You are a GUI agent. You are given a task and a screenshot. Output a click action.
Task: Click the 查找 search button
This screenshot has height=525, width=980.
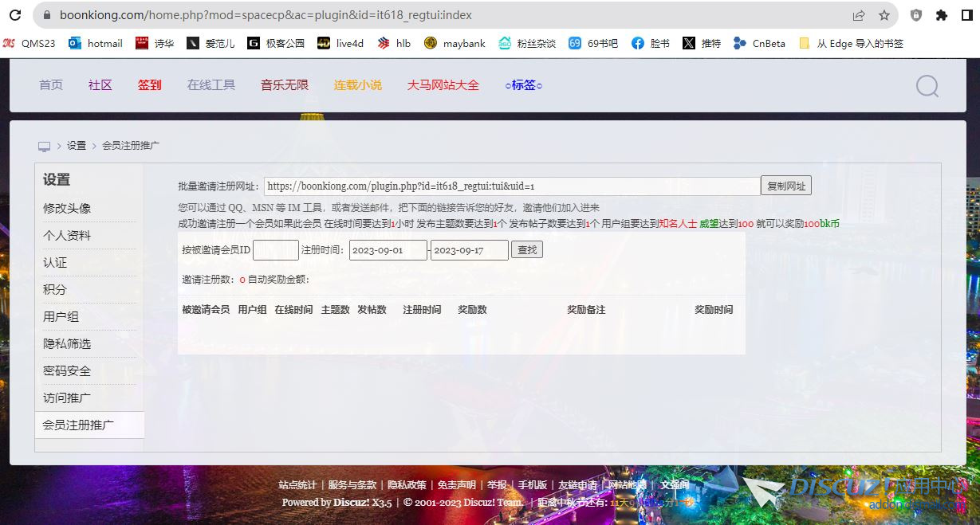point(527,250)
